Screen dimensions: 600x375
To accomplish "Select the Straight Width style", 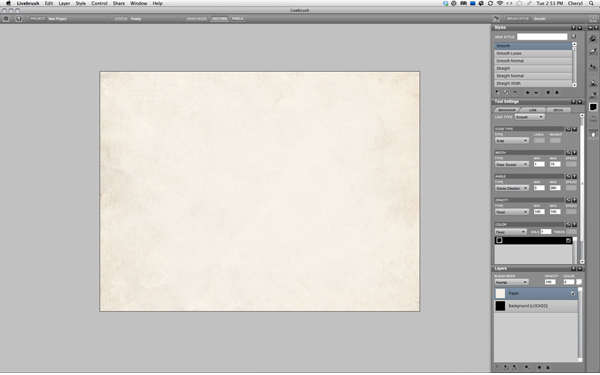I will [533, 83].
